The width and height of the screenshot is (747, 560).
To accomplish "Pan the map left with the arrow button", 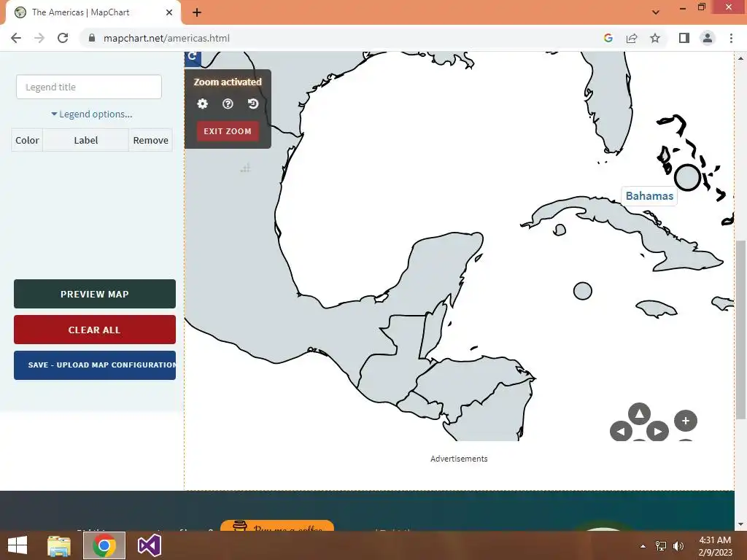I will click(x=622, y=432).
